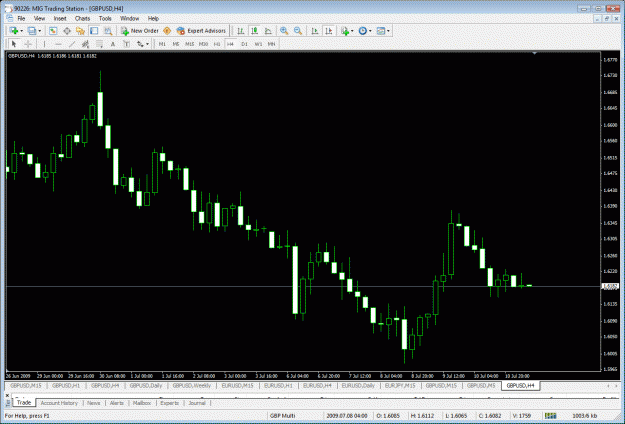Switch chart to Line Chart mode
The height and width of the screenshot is (424, 625).
pos(268,31)
